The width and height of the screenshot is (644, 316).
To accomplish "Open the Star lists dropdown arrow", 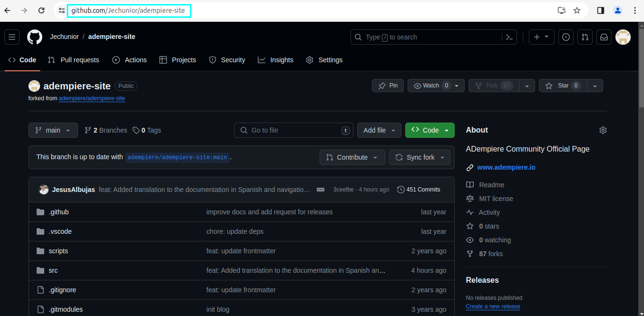I will tap(595, 86).
